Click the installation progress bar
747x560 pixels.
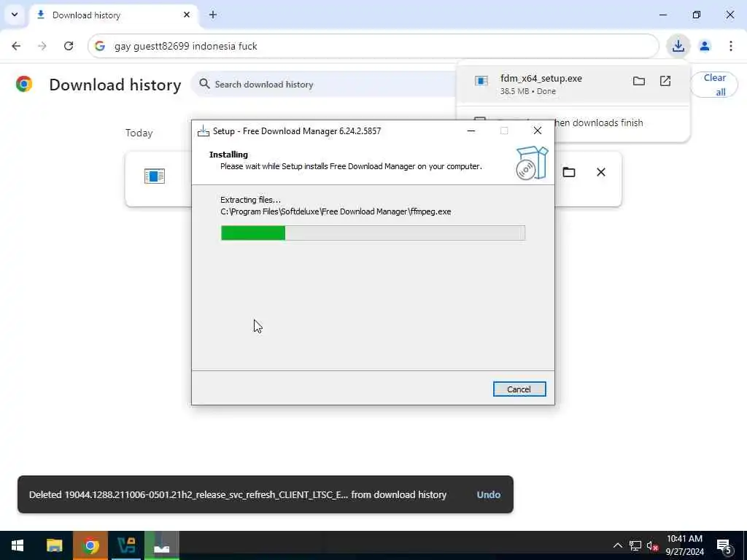click(x=373, y=233)
